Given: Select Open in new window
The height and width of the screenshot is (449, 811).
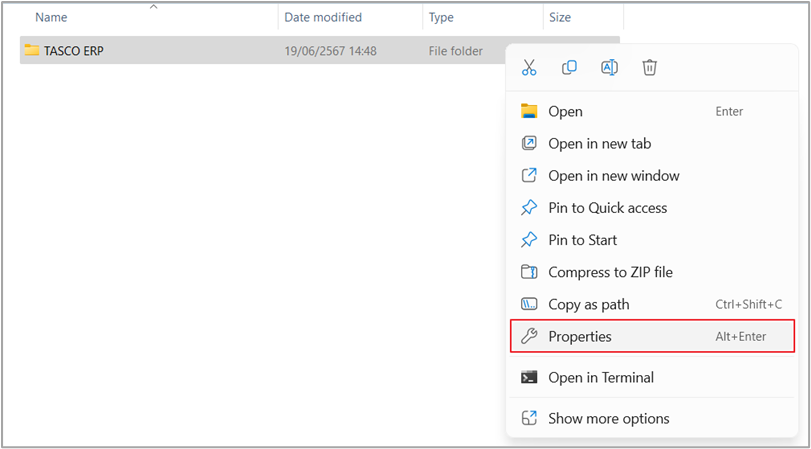Looking at the screenshot, I should pyautogui.click(x=613, y=176).
